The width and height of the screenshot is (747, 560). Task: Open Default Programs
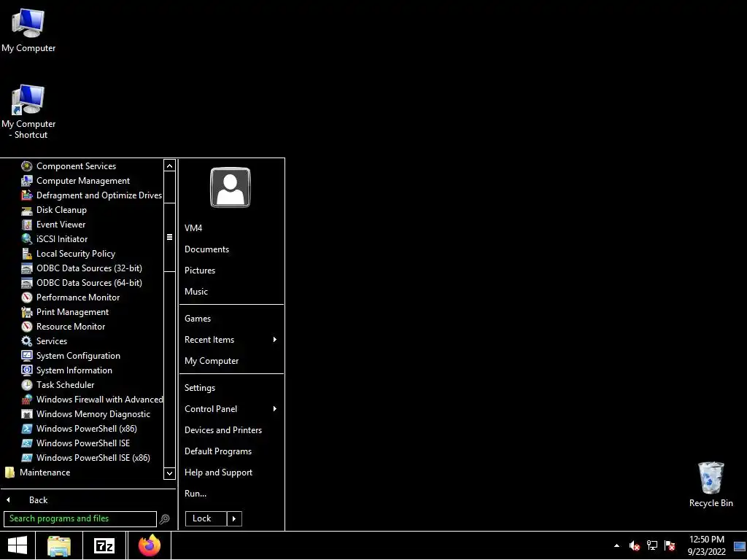[x=217, y=451]
